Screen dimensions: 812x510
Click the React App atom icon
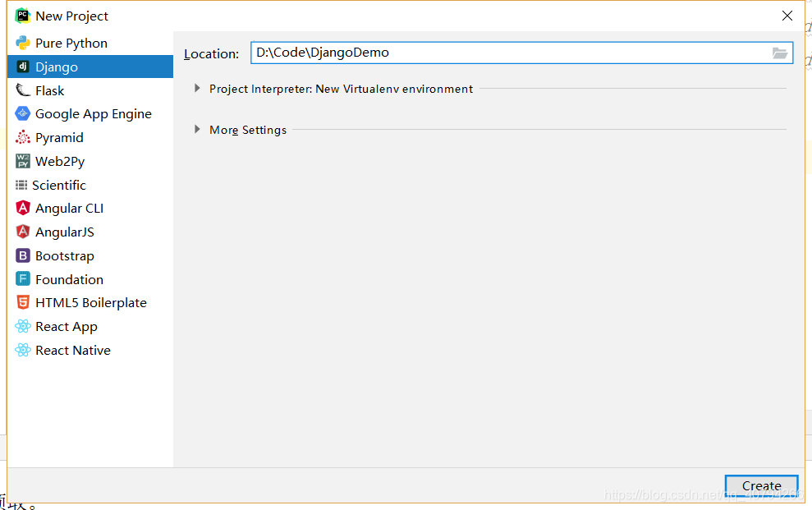(23, 326)
